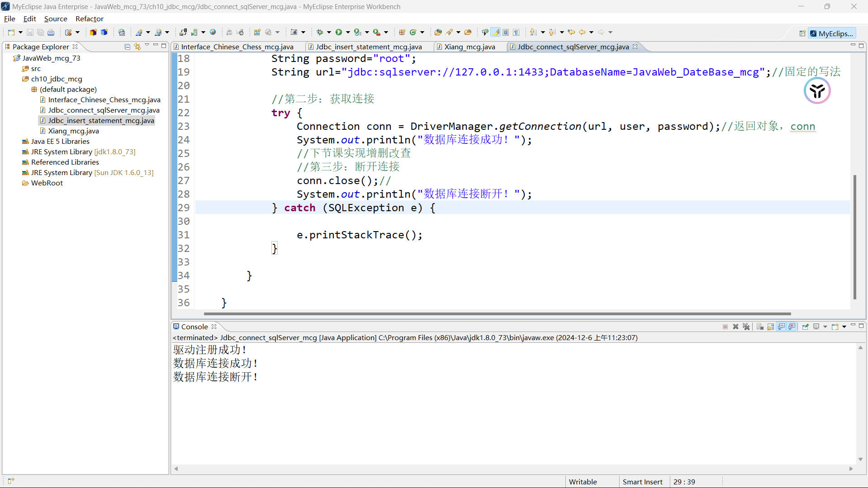The height and width of the screenshot is (488, 868).
Task: Toggle Show Console When Standard Error Changes
Action: click(x=792, y=327)
